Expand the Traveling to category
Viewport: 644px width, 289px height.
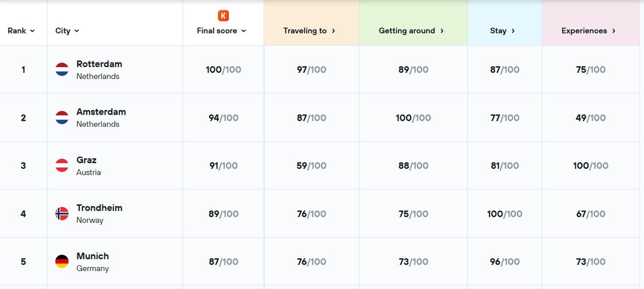309,31
